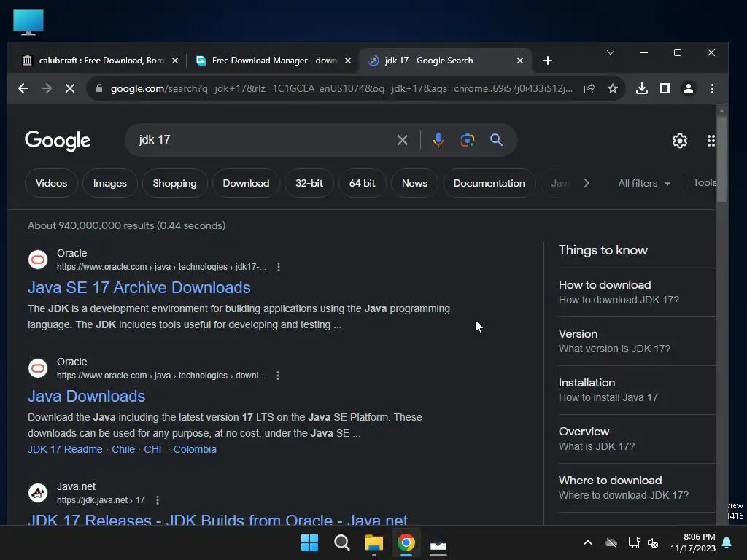Screen dimensions: 747x560
Task: Open File Explorer from taskbar
Action: pyautogui.click(x=374, y=542)
